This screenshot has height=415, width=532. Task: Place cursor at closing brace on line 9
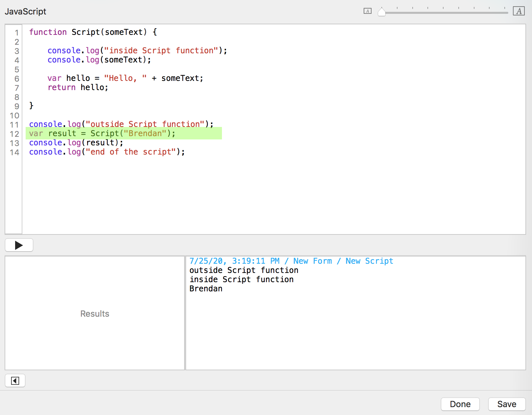point(32,106)
